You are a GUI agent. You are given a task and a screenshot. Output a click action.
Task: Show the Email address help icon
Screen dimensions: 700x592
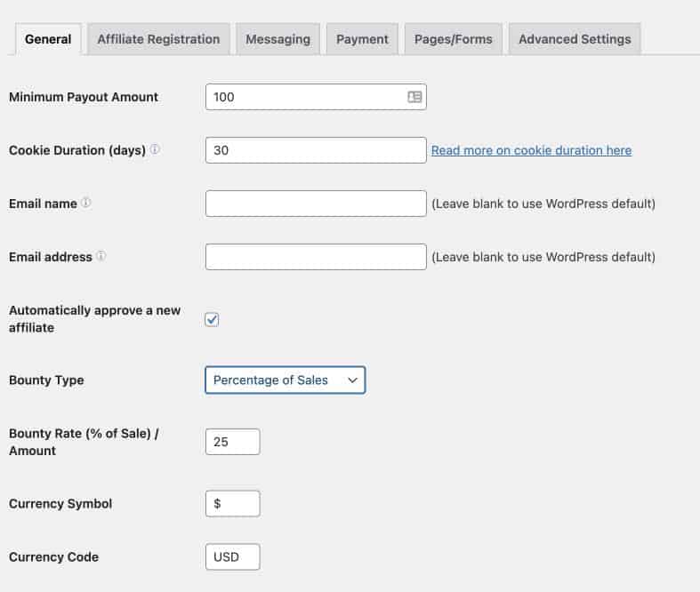coord(101,256)
